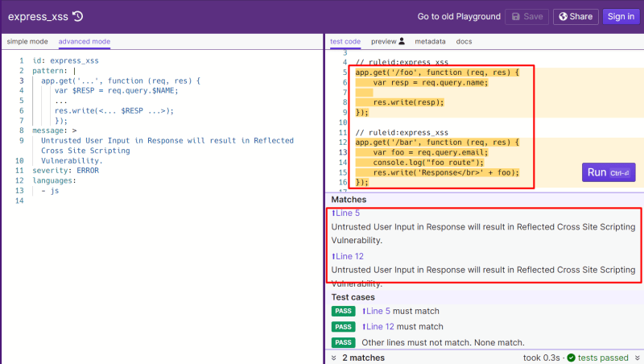Click the Save button
This screenshot has width=644, height=364.
click(x=527, y=17)
